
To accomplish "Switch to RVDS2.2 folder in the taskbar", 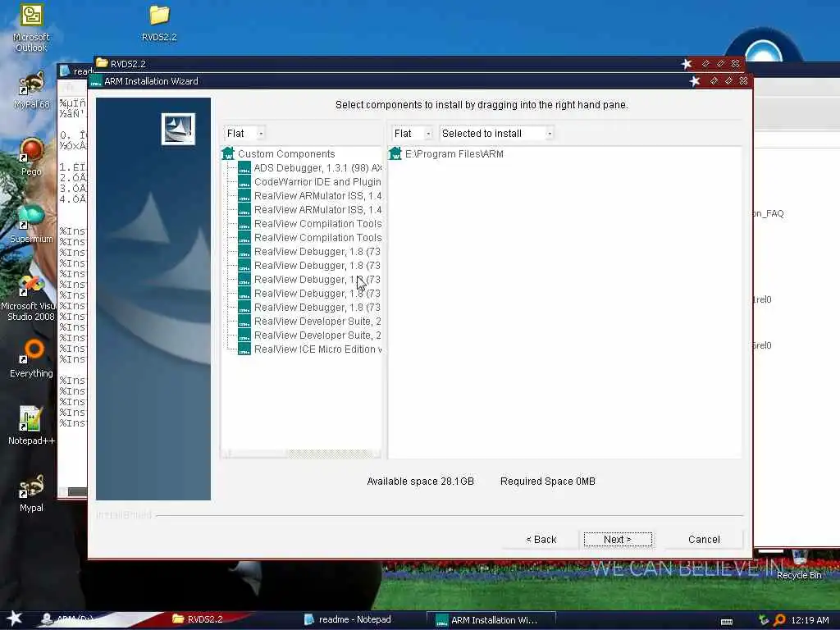I will coord(197,619).
